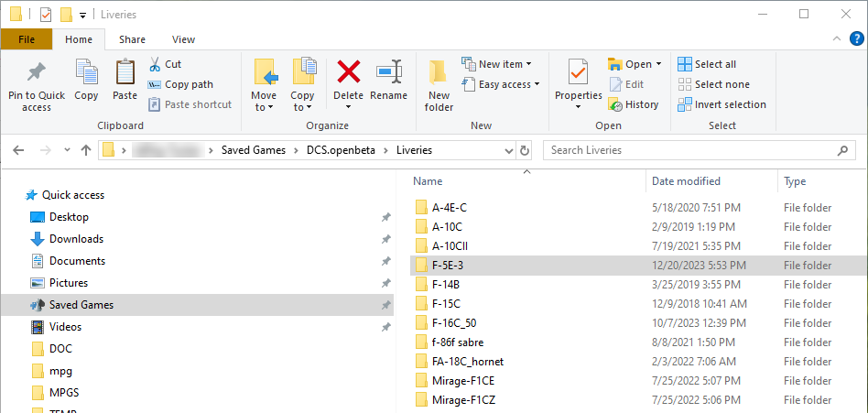Viewport: 868px width, 413px height.
Task: Click Copy path in the ribbon
Action: pyautogui.click(x=180, y=84)
